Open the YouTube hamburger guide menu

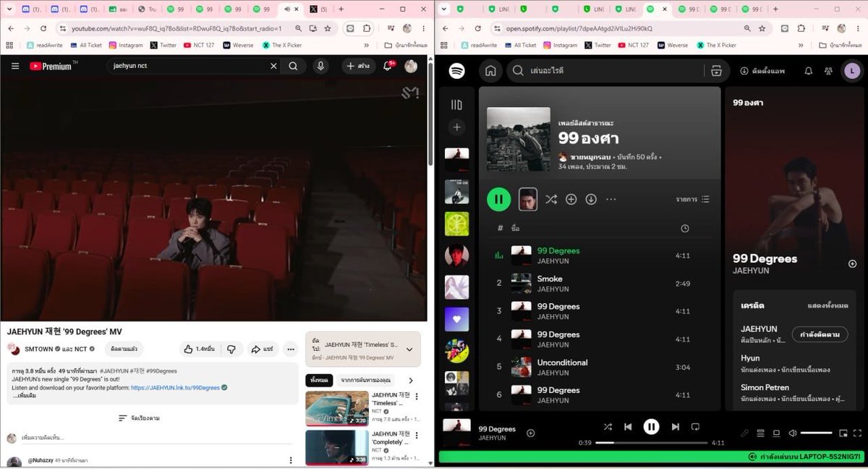pos(15,66)
